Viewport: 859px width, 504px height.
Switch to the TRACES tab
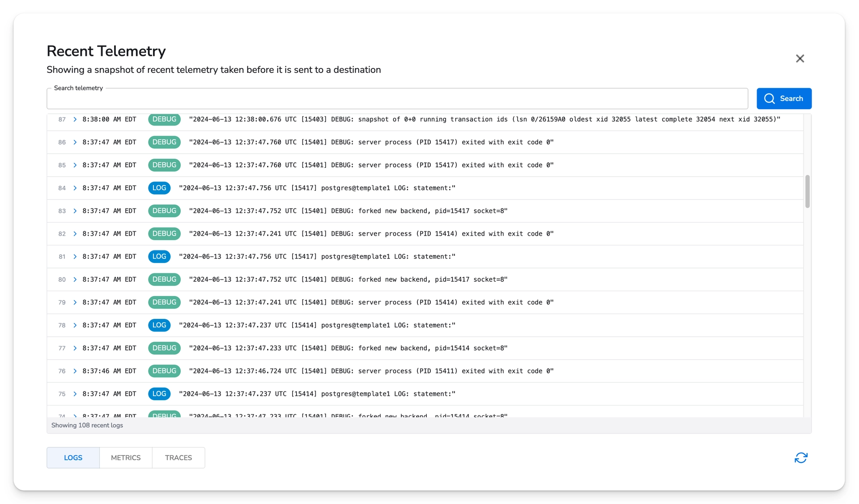click(178, 457)
